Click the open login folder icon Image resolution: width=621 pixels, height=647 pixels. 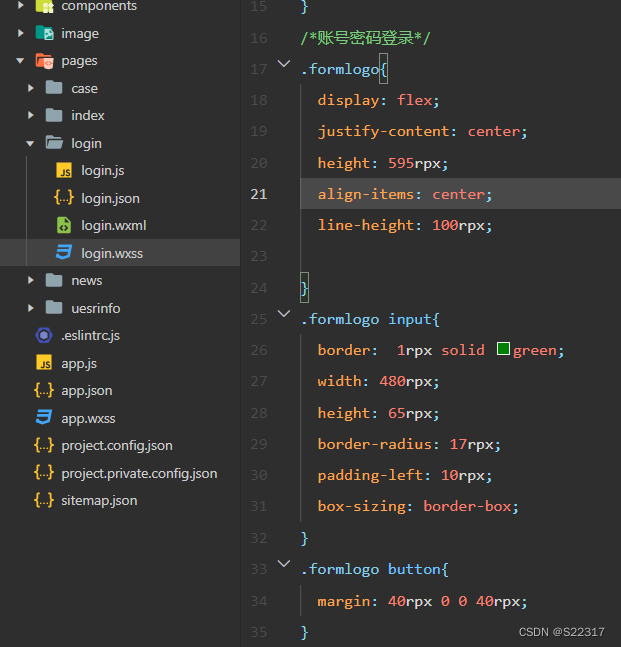pos(54,142)
